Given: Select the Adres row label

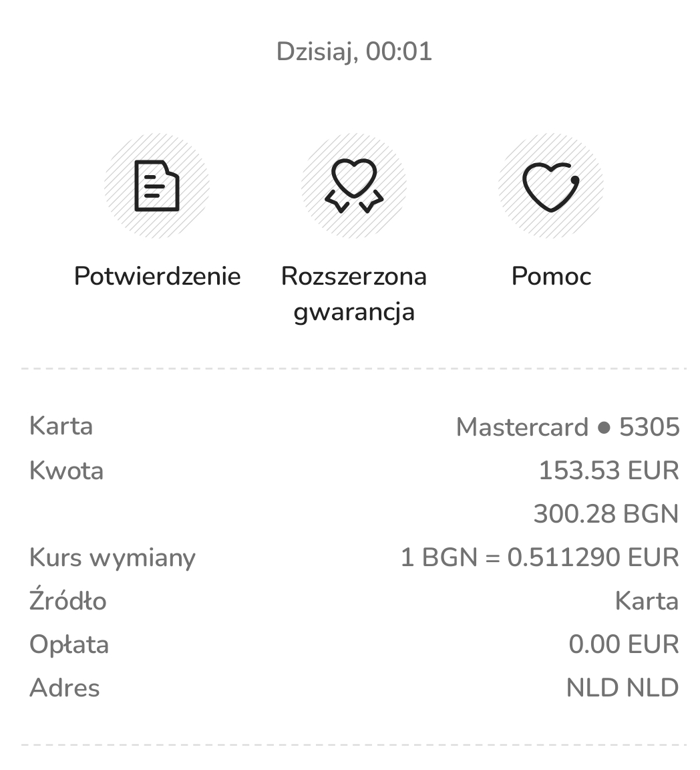Looking at the screenshot, I should click(64, 688).
